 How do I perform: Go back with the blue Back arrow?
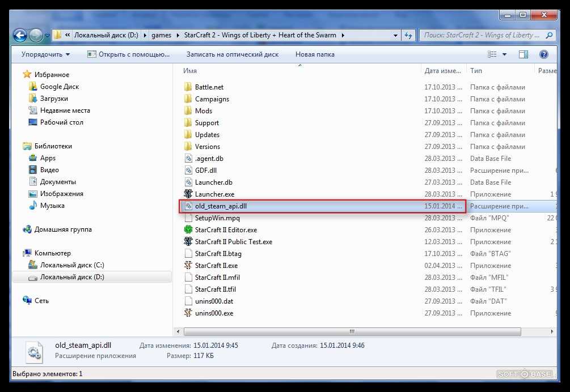coord(20,35)
